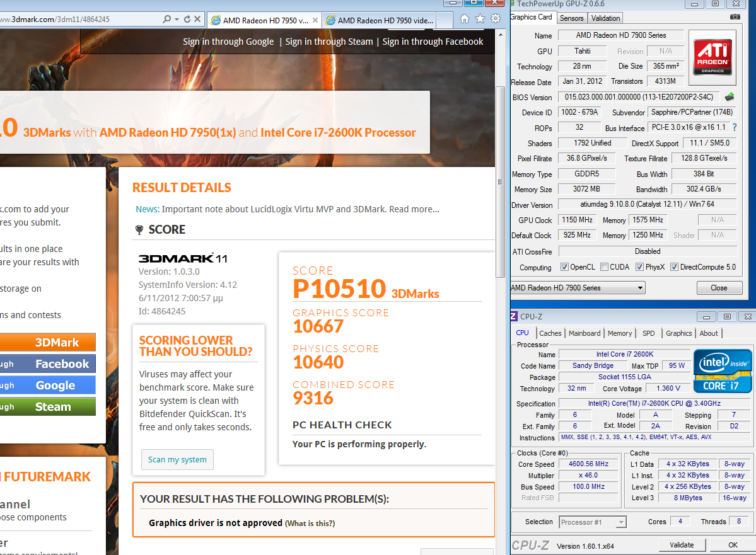Open the address bar search dropdown arrow
Screen dimensions: 756x555
click(177, 20)
